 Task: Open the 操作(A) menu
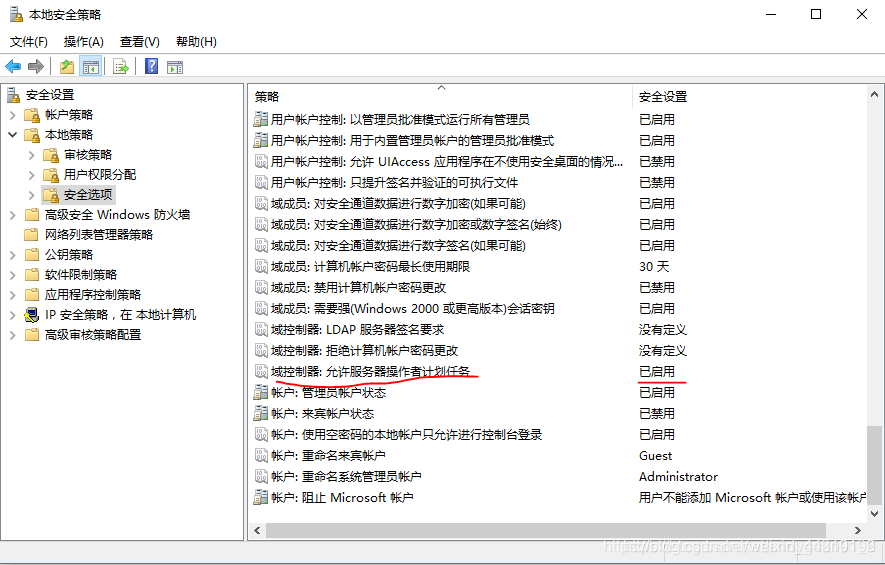pyautogui.click(x=84, y=42)
